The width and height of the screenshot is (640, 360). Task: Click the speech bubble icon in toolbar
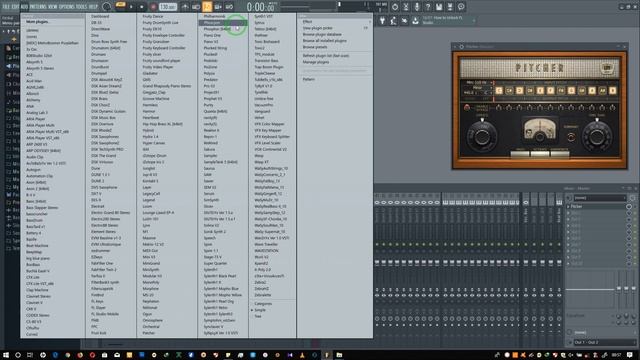(x=461, y=7)
